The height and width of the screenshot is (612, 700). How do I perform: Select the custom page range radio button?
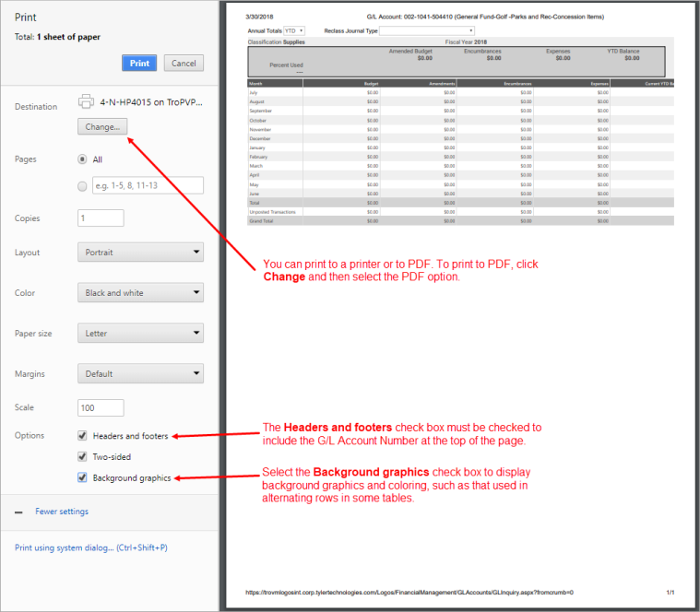83,186
